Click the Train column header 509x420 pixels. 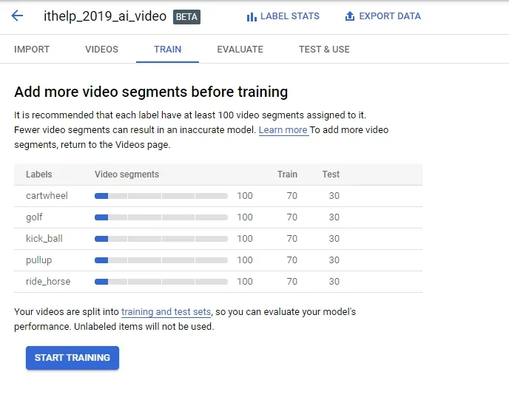coord(287,175)
